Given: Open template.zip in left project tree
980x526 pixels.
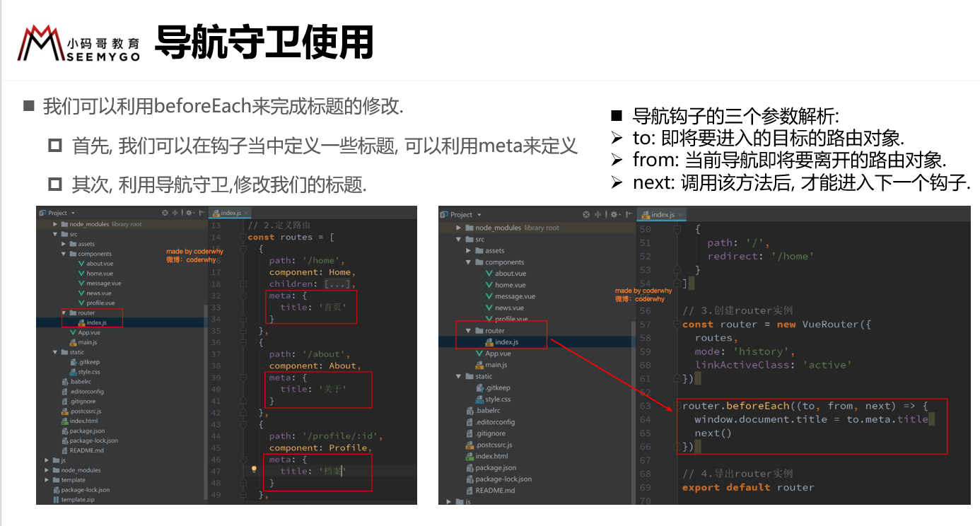Looking at the screenshot, I should point(77,499).
